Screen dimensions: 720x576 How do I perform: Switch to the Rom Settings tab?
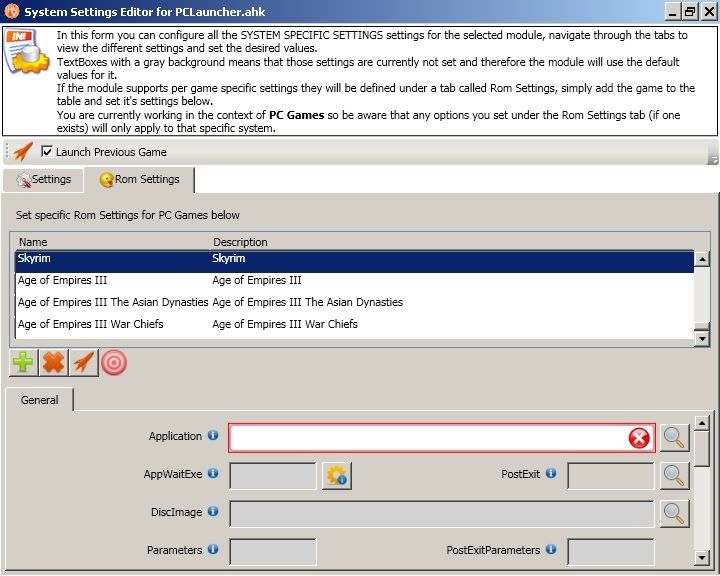(139, 180)
